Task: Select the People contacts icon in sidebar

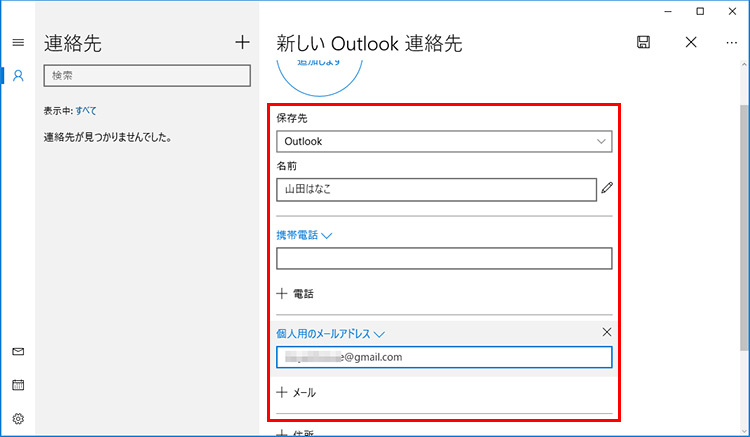Action: [x=18, y=76]
